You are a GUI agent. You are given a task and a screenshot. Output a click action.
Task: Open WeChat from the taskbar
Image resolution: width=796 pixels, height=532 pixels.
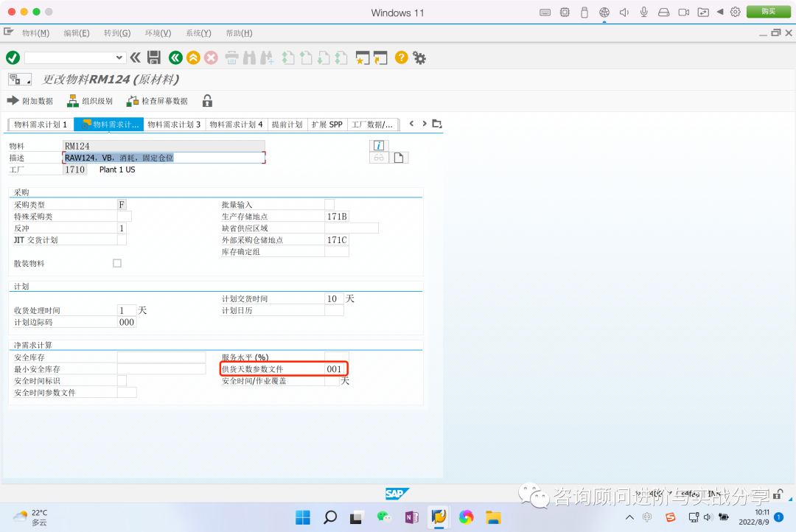pos(384,517)
